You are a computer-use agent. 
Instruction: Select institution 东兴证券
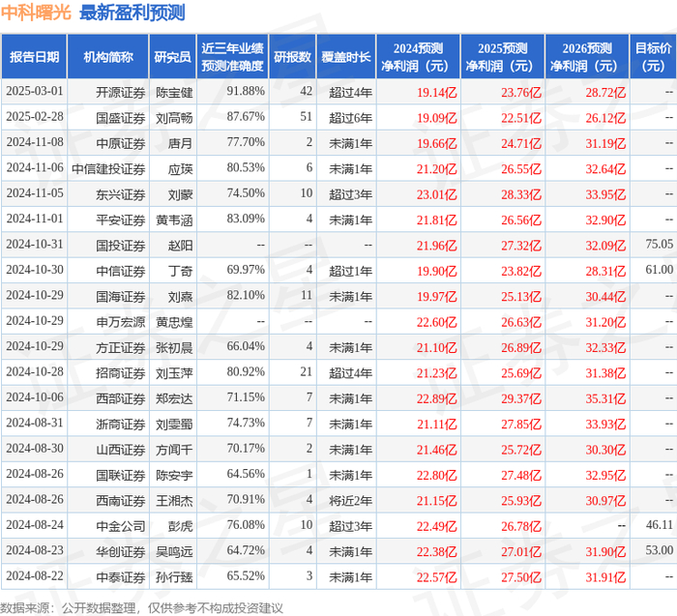(x=121, y=194)
